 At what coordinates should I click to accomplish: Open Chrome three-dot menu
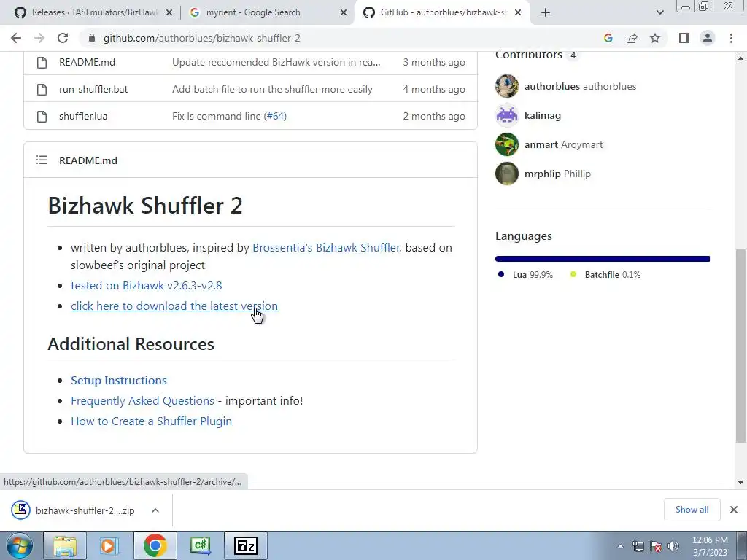pos(731,38)
